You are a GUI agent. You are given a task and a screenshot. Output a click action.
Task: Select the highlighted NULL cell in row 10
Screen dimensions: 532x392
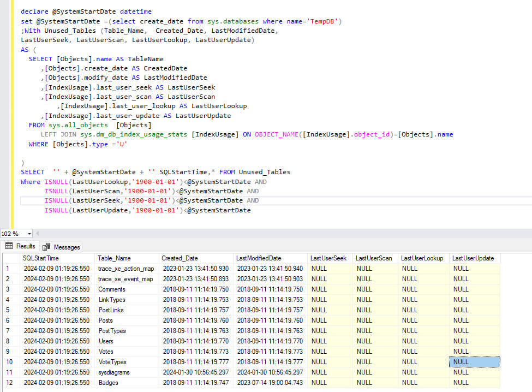(x=474, y=362)
